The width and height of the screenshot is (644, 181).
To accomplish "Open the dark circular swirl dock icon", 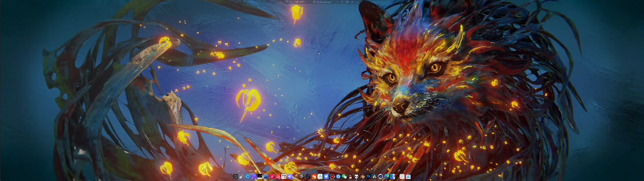I will pos(308,176).
